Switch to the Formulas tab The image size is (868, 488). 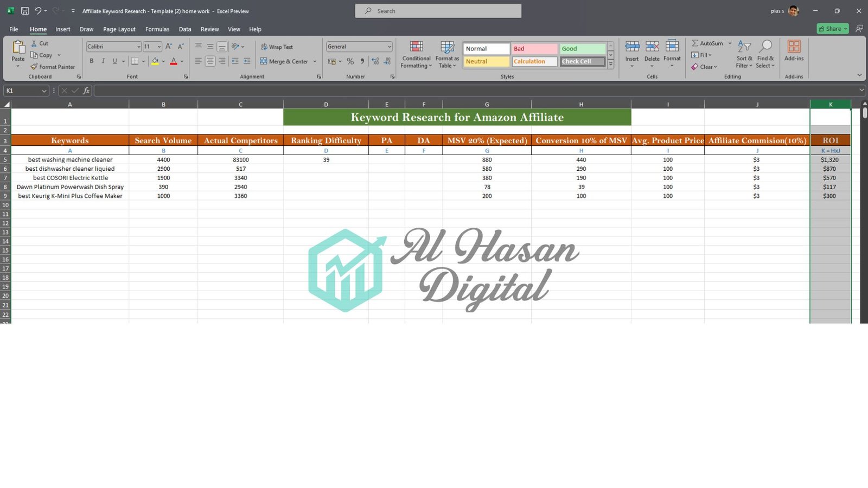click(x=157, y=29)
